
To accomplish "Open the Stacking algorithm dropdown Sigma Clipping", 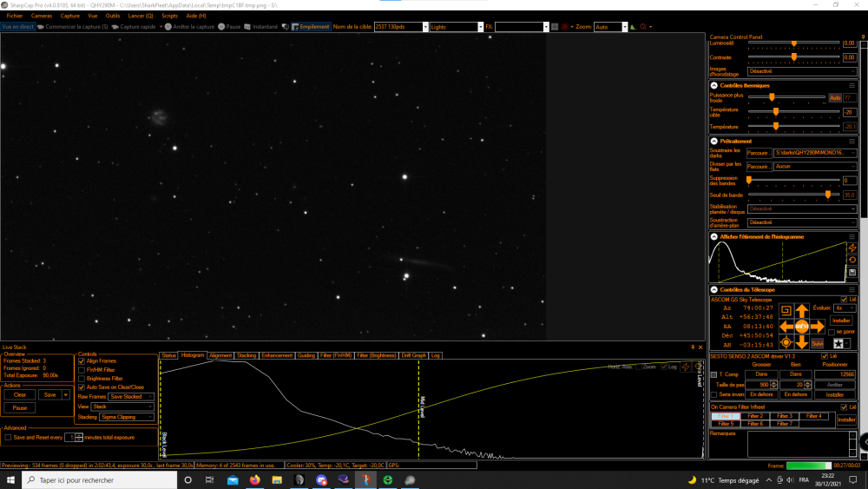I will point(127,417).
